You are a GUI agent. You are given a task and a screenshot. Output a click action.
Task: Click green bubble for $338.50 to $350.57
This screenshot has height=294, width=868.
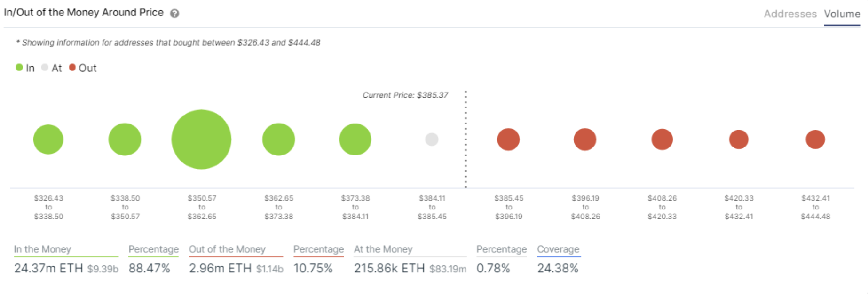(125, 139)
